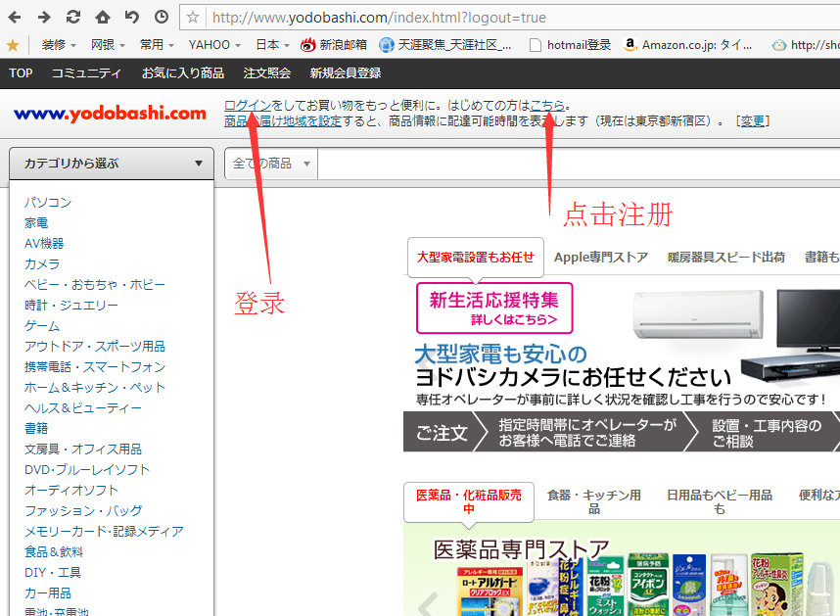Image resolution: width=840 pixels, height=616 pixels.
Task: Open the パソコン category
Action: point(48,203)
